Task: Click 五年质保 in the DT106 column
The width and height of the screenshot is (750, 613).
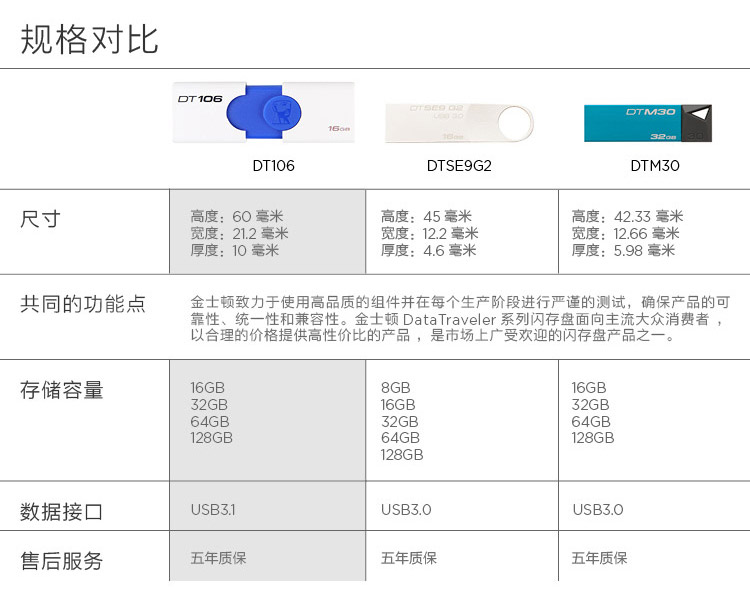Action: click(x=218, y=558)
